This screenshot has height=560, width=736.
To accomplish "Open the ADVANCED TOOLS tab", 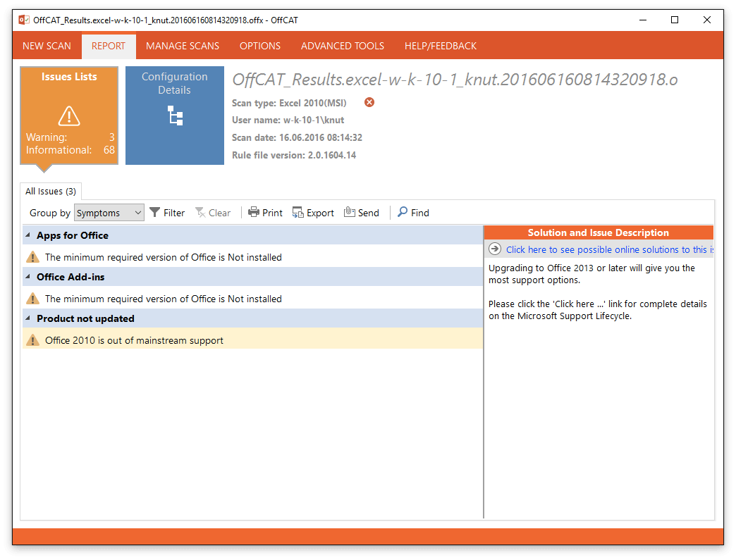I will pyautogui.click(x=343, y=46).
